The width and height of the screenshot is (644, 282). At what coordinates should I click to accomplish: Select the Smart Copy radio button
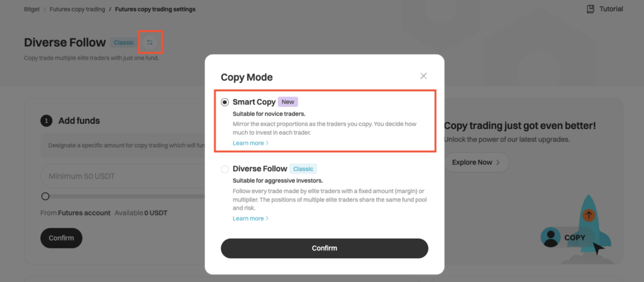click(225, 102)
